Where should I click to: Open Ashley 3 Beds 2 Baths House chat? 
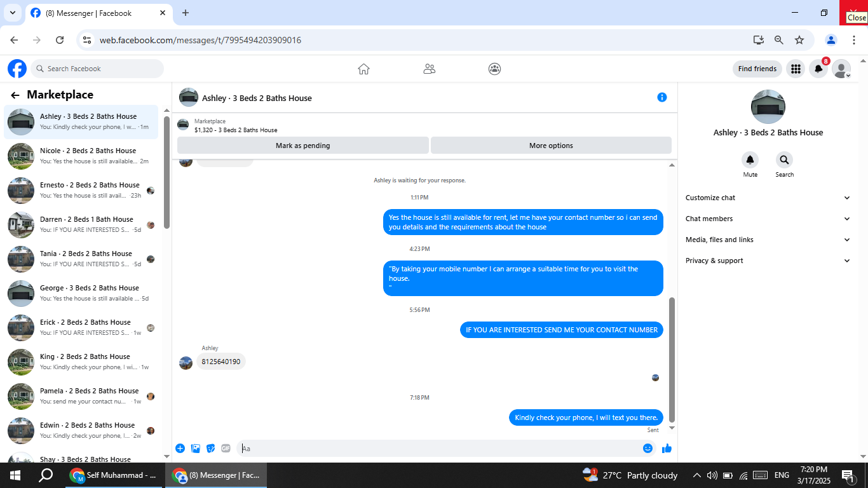coord(81,121)
